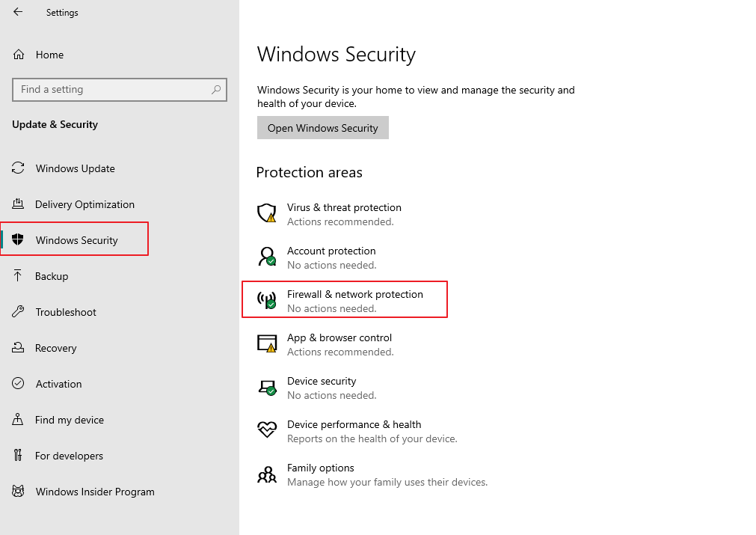Click the App & browser control window icon
Viewport: 756px width, 535px height.
(266, 343)
